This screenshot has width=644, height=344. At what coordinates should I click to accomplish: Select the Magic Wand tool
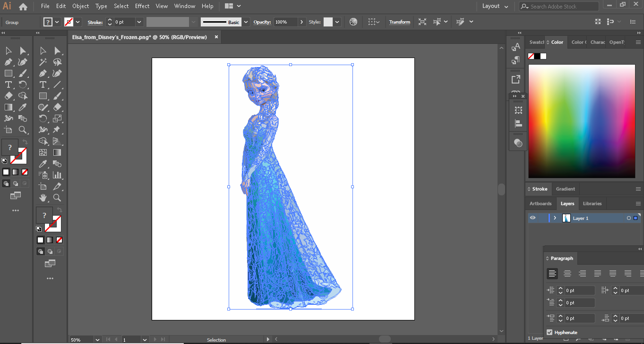click(43, 62)
